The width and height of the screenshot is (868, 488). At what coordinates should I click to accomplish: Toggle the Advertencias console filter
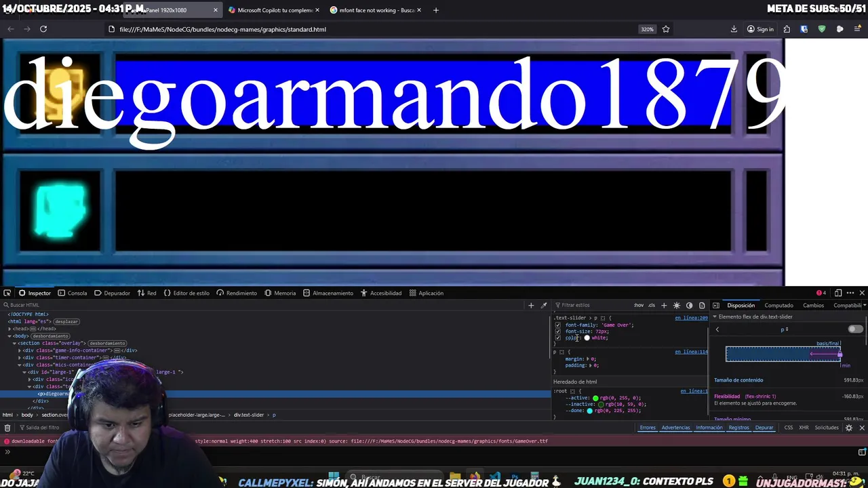tap(675, 428)
